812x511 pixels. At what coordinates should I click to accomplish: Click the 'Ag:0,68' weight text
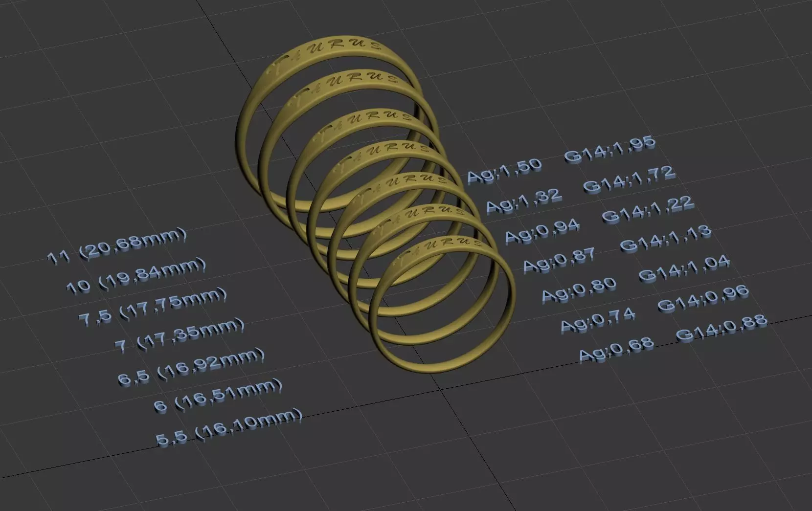(616, 349)
